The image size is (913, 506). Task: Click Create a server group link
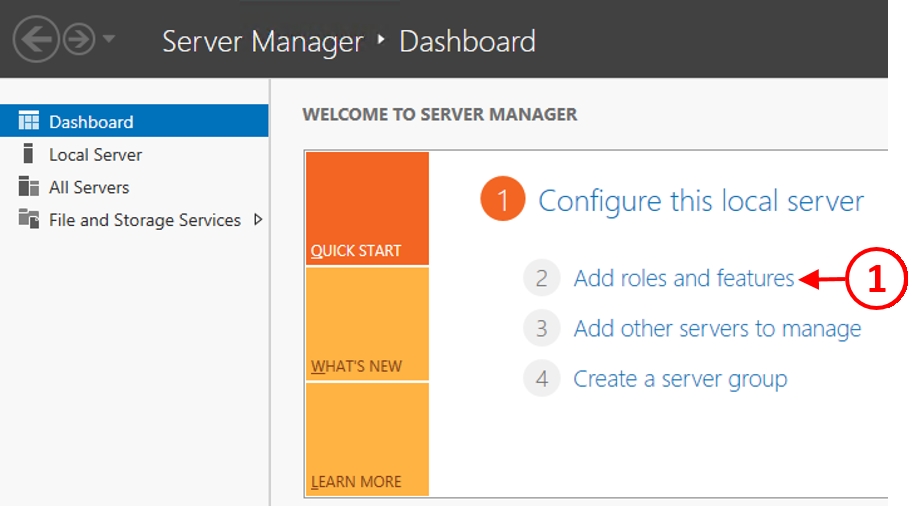point(680,379)
